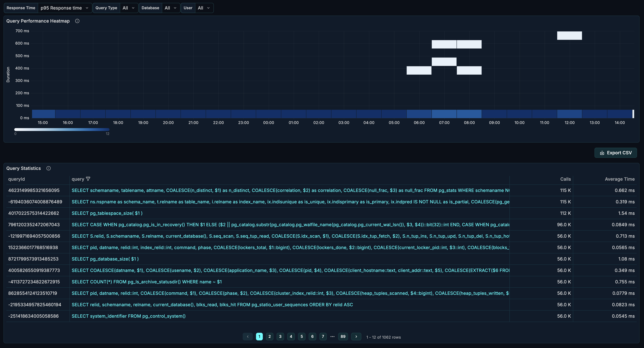
Task: Expand the User filter dropdown
Action: (204, 8)
